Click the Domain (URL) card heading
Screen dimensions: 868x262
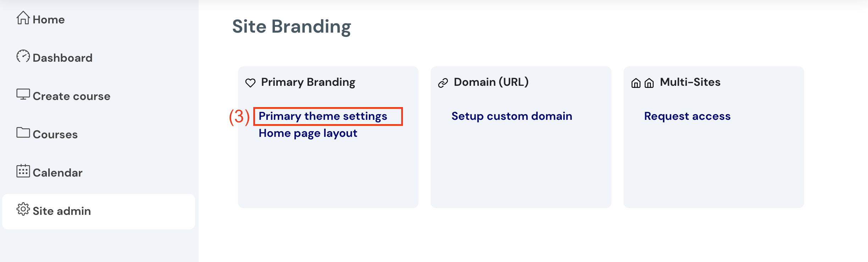point(491,82)
